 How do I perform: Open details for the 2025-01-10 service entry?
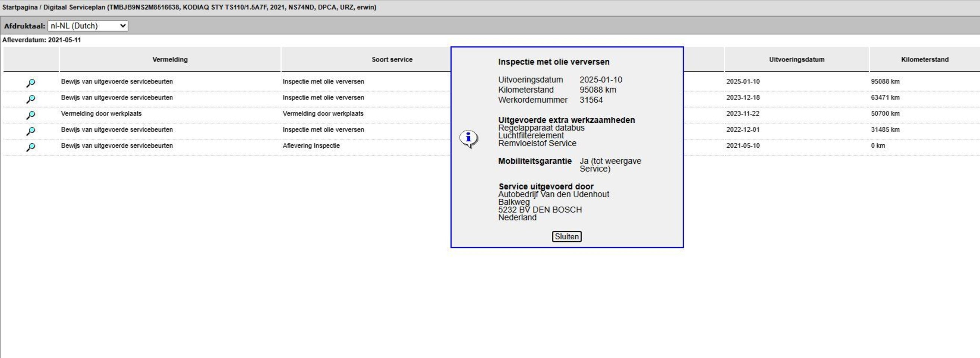tap(31, 82)
